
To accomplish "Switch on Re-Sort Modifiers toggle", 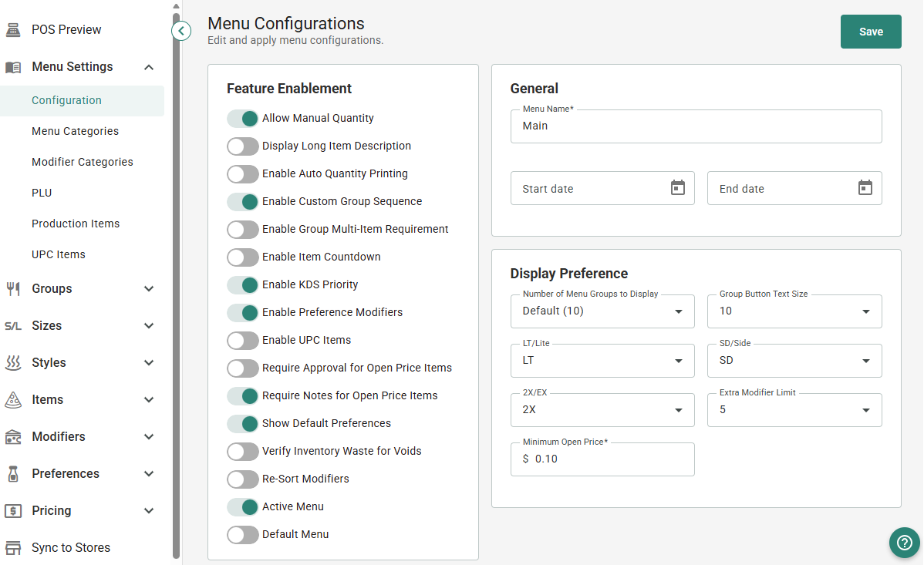I will tap(243, 479).
